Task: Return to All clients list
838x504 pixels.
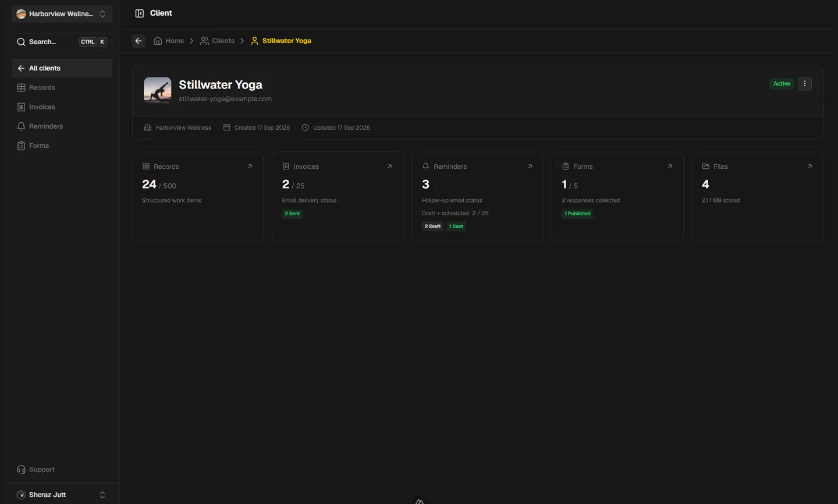Action: coord(62,68)
